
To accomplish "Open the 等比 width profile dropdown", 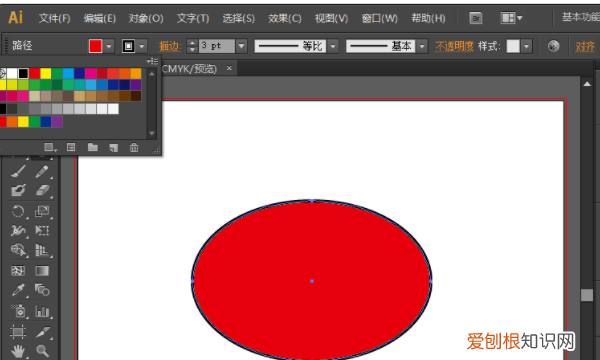I will click(x=333, y=46).
